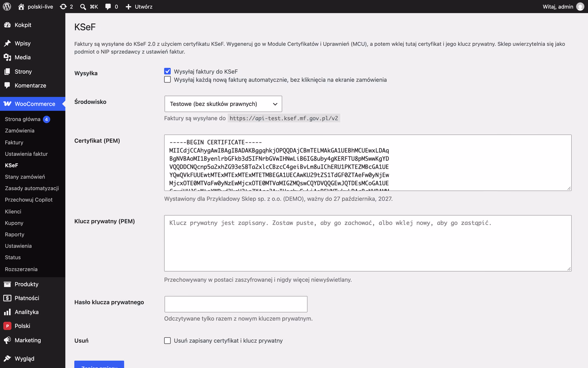This screenshot has height=368, width=588.
Task: Check 'Usuń zapisany certyfikat i klucz prywatny'
Action: [168, 341]
